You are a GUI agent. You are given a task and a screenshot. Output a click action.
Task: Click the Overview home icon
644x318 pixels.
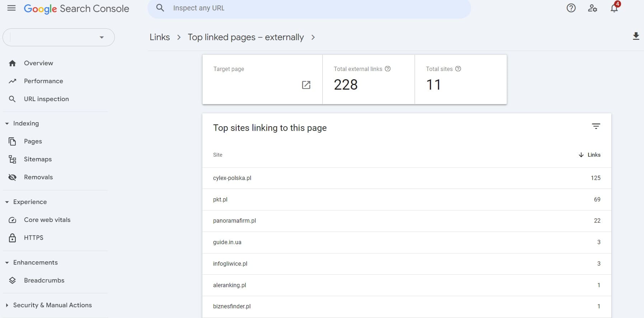tap(13, 63)
